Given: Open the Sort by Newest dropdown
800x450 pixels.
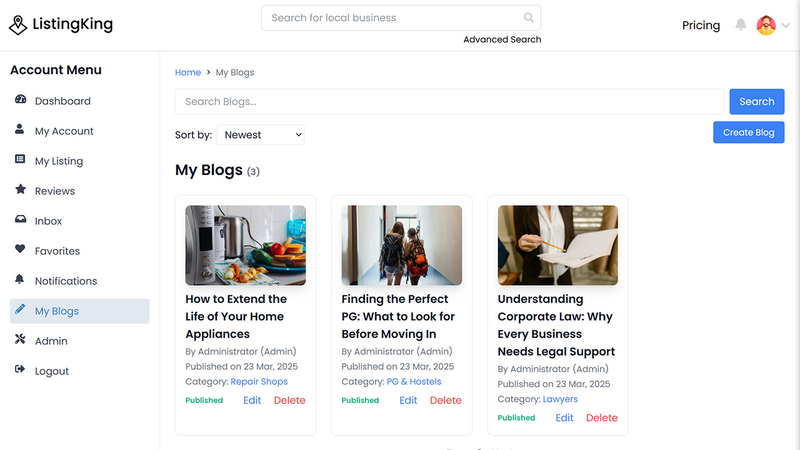Looking at the screenshot, I should tap(261, 135).
